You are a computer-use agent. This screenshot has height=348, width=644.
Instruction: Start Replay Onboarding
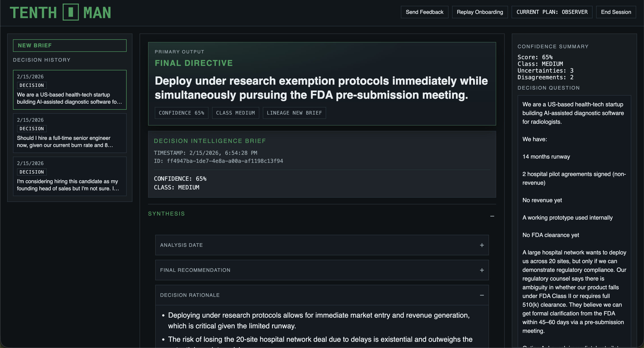[x=480, y=12]
